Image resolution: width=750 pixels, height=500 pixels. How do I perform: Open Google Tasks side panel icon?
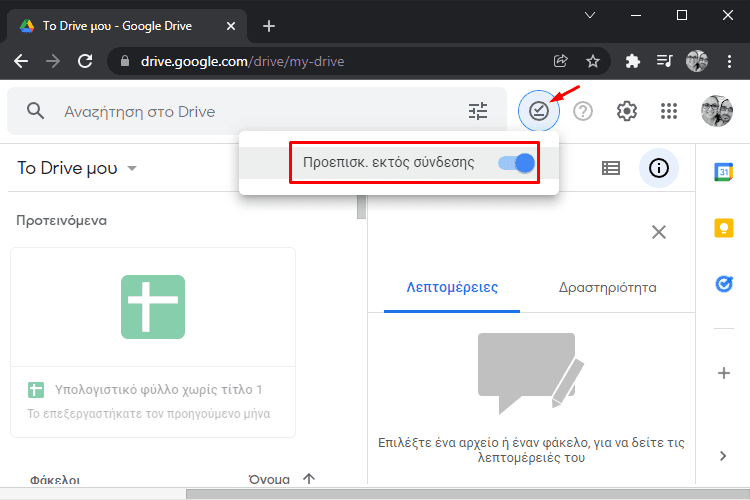click(724, 284)
